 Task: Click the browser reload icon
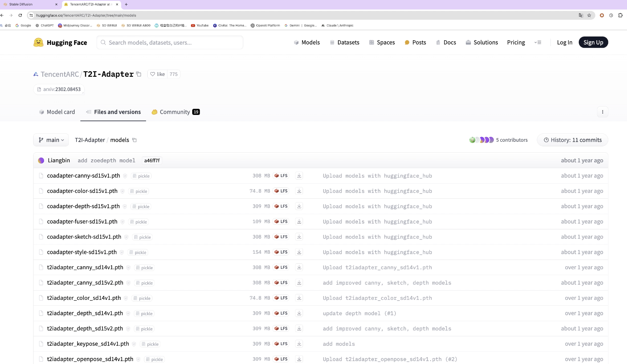(x=20, y=15)
